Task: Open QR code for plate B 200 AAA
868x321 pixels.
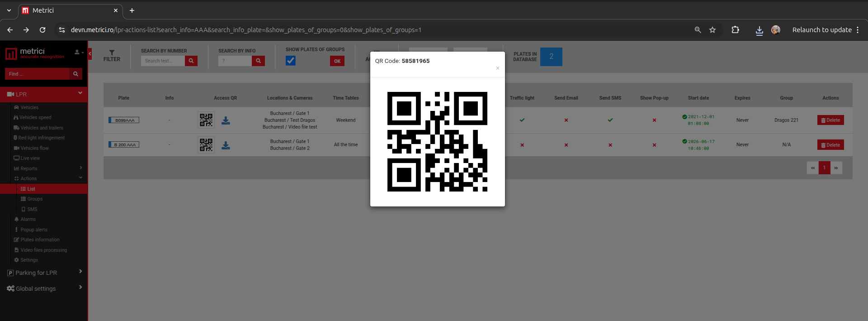Action: pyautogui.click(x=206, y=145)
